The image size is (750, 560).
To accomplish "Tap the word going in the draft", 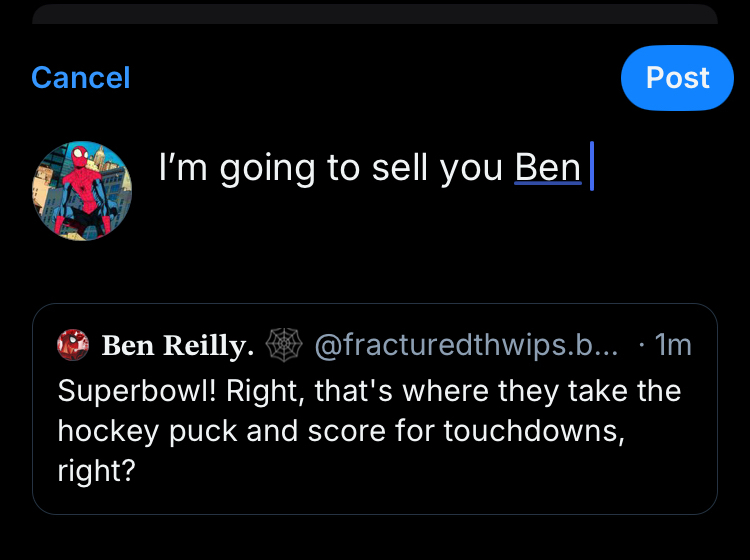I will 268,168.
